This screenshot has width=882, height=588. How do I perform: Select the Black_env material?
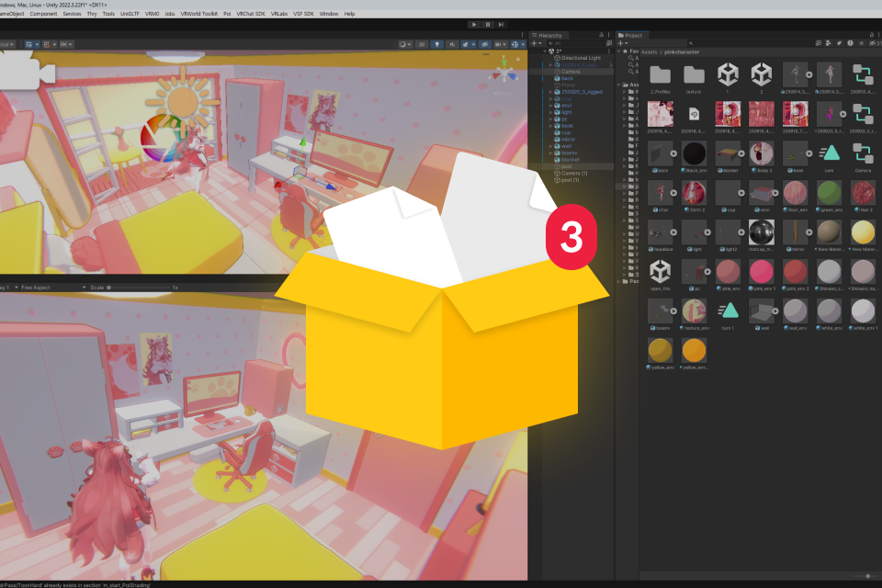[694, 157]
